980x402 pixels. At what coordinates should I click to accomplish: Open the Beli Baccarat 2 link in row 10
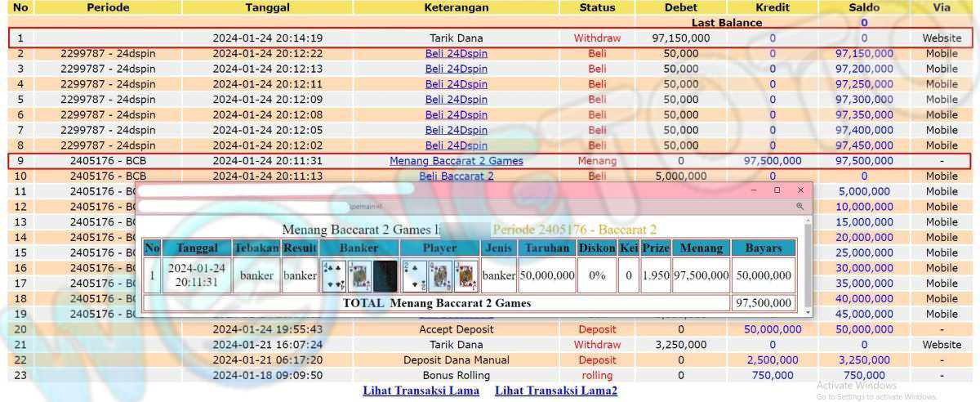(x=456, y=176)
